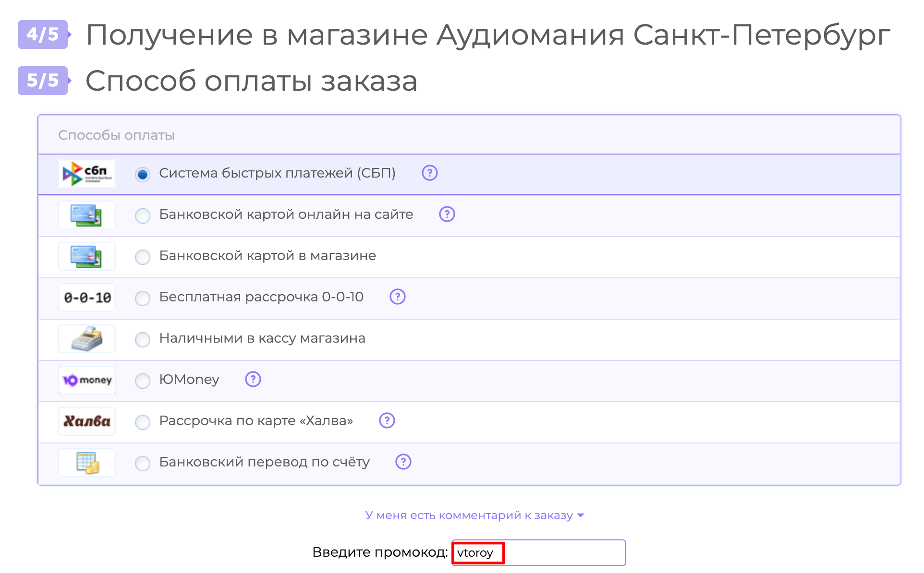Click the Халва card logo
924x573 pixels.
coord(86,421)
